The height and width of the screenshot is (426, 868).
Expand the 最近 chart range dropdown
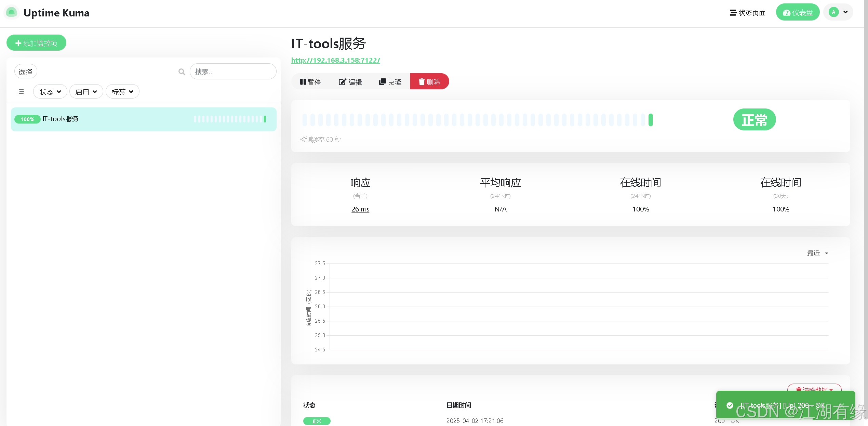pos(817,253)
